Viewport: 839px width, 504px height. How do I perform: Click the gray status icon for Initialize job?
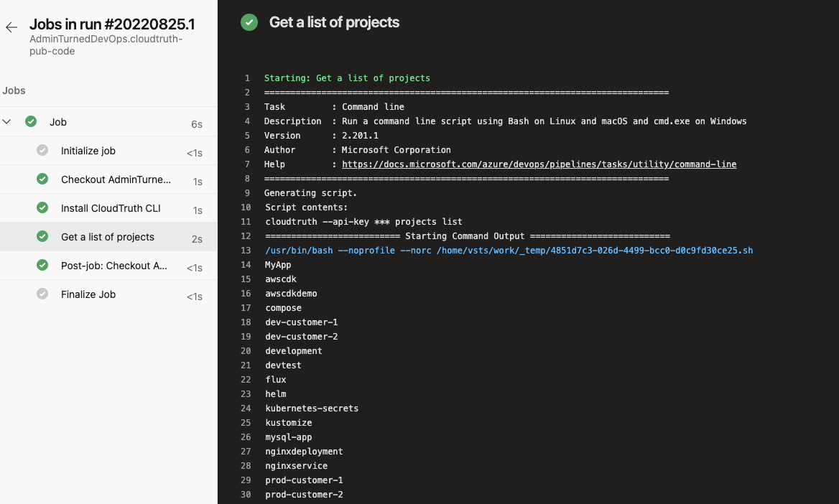pos(42,150)
